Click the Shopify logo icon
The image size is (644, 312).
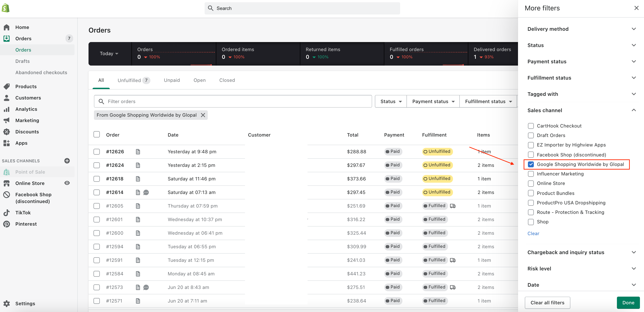[x=5, y=8]
